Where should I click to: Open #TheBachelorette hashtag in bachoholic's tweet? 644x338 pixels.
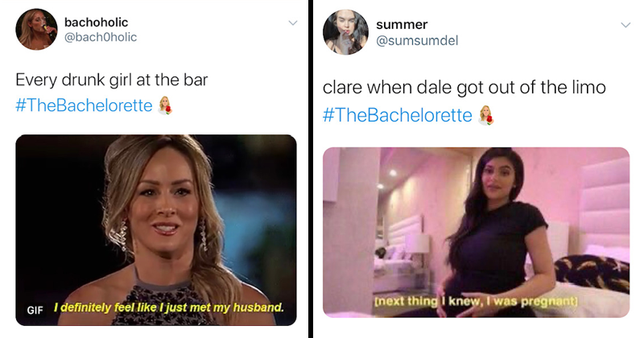(85, 105)
